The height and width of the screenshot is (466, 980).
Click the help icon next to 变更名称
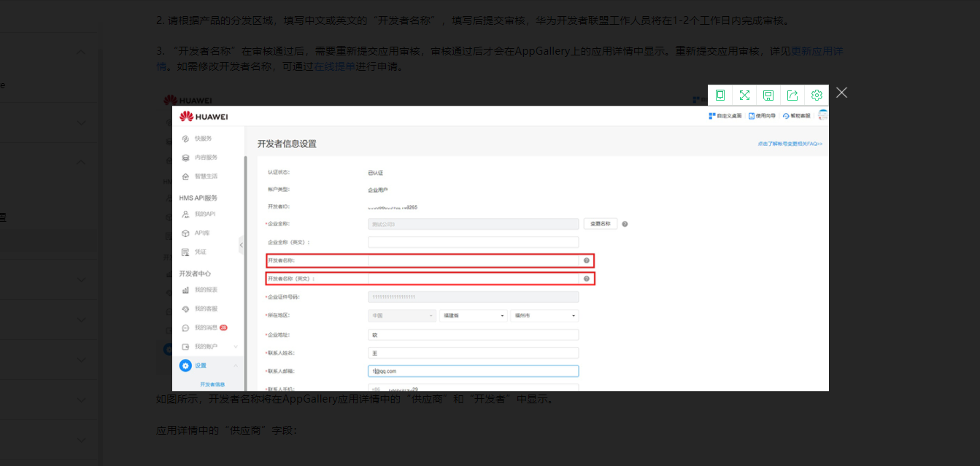click(x=625, y=225)
